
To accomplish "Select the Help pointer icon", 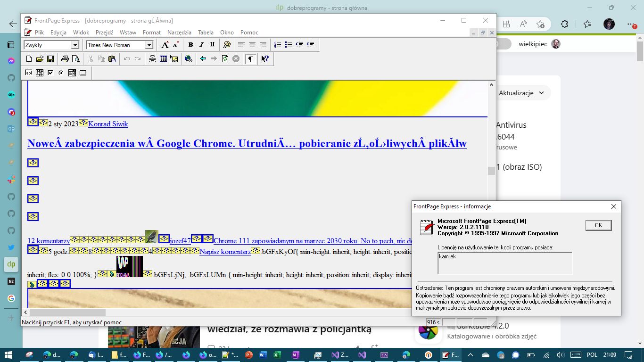I will coord(264,58).
